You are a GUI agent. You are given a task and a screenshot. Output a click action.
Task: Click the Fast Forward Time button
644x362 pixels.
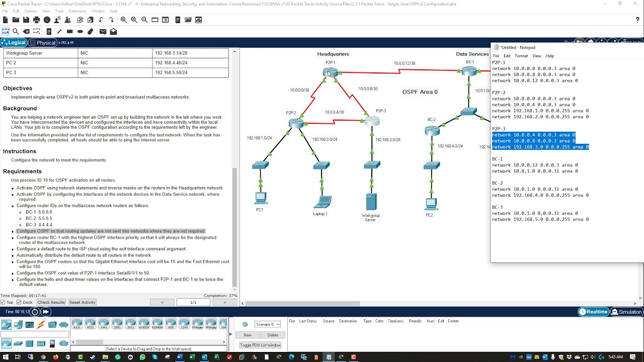coord(45,312)
